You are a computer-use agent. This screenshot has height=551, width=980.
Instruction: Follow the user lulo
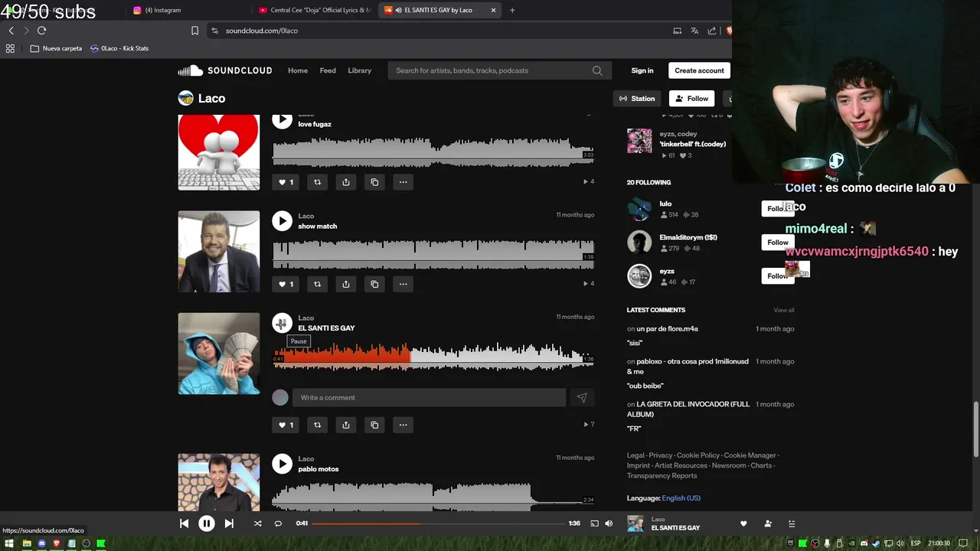click(777, 209)
